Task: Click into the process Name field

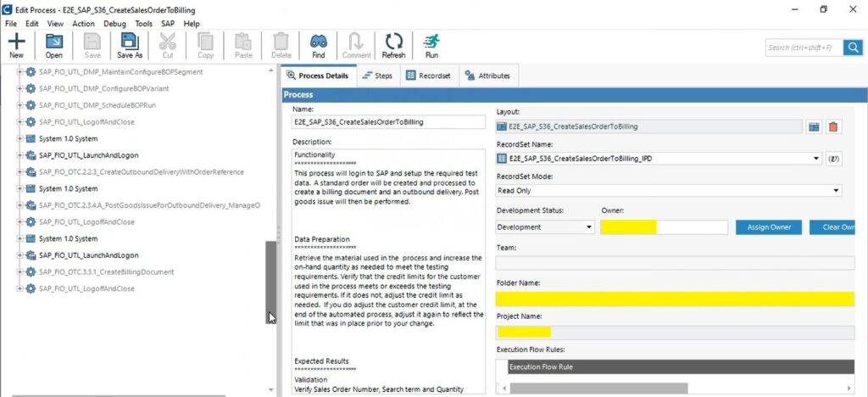Action: [388, 122]
